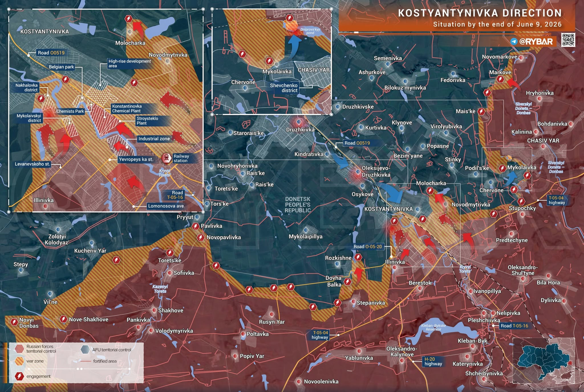The image size is (584, 392).
Task: Click the engagement marker at Rozkishne
Action: [358, 257]
